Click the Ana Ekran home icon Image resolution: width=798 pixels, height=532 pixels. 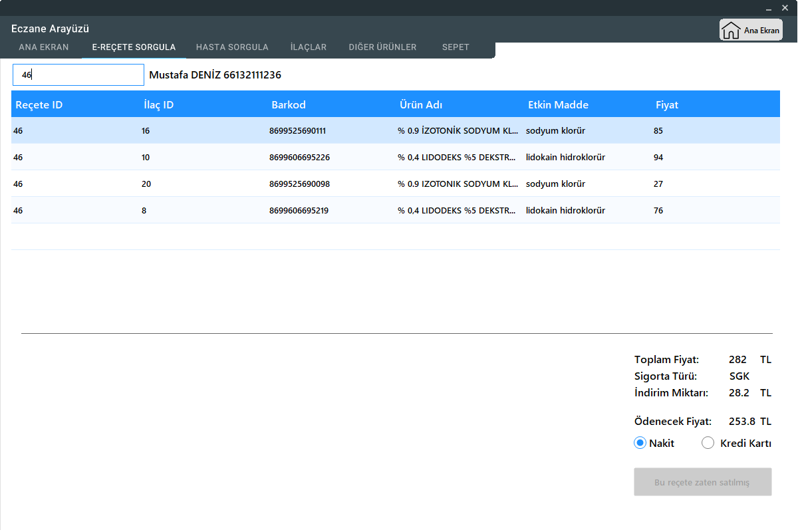click(x=731, y=31)
